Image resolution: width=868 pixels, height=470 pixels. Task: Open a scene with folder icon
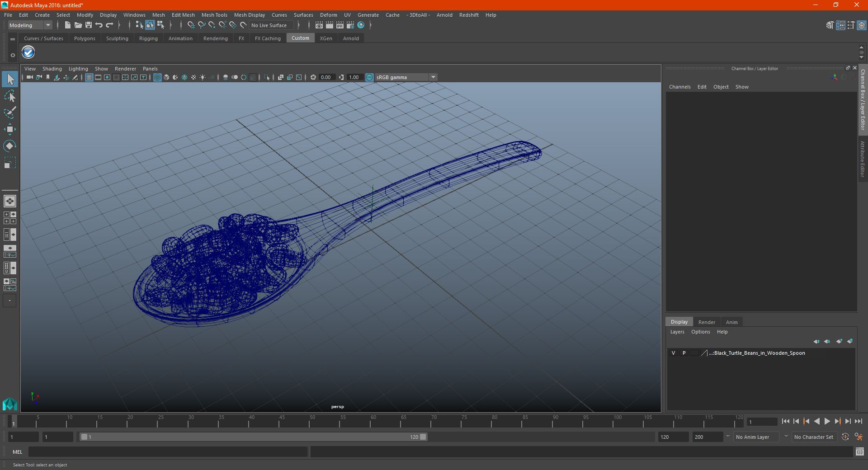pos(78,25)
